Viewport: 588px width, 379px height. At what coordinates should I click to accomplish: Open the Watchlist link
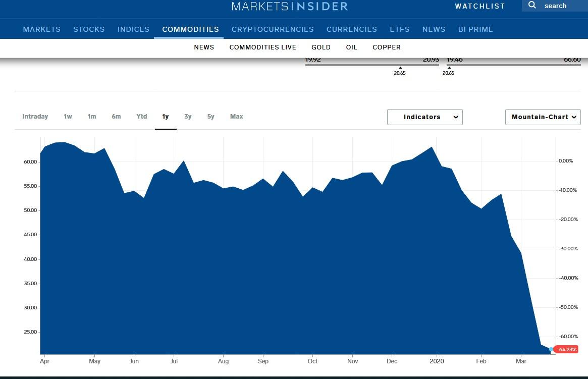pyautogui.click(x=479, y=6)
